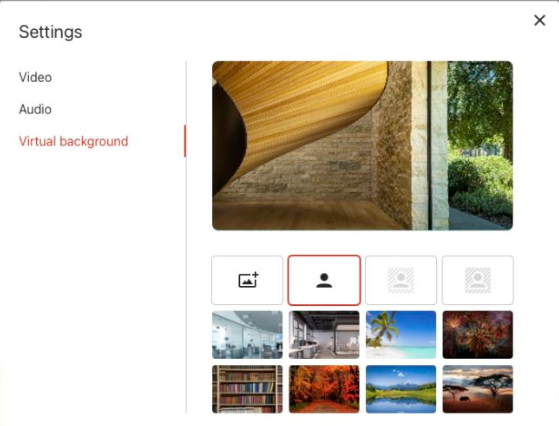
Task: Click the vertical divider beside sidebar
Action: (x=186, y=237)
